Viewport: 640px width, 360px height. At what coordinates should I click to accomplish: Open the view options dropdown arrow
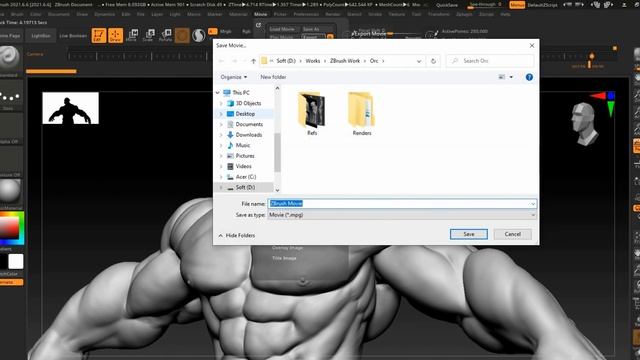point(511,77)
